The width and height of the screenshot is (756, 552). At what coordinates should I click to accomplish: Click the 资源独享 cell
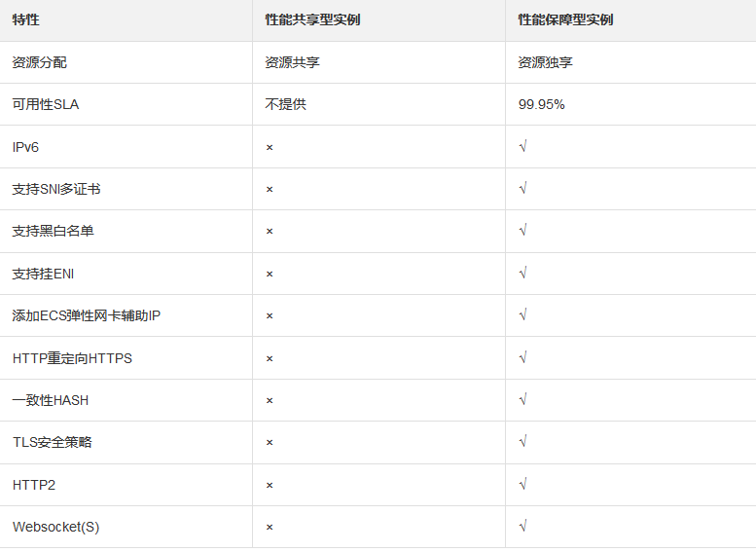pyautogui.click(x=545, y=62)
